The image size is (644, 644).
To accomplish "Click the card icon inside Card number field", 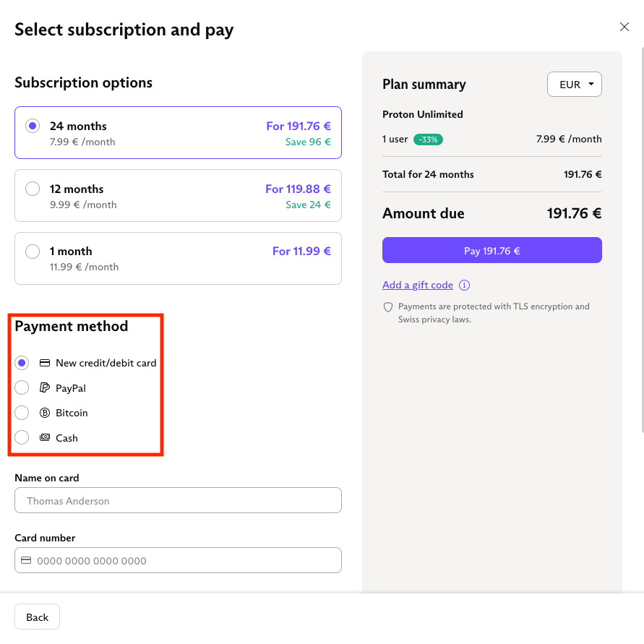I will point(26,560).
